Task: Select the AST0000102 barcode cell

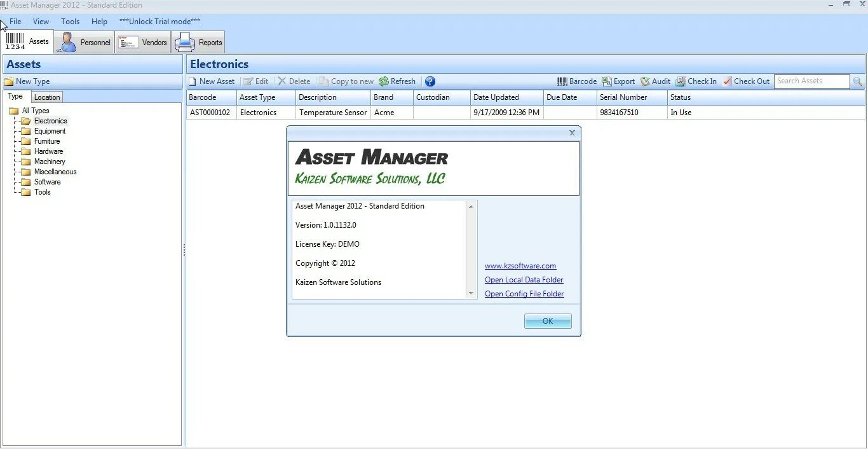Action: (212, 113)
